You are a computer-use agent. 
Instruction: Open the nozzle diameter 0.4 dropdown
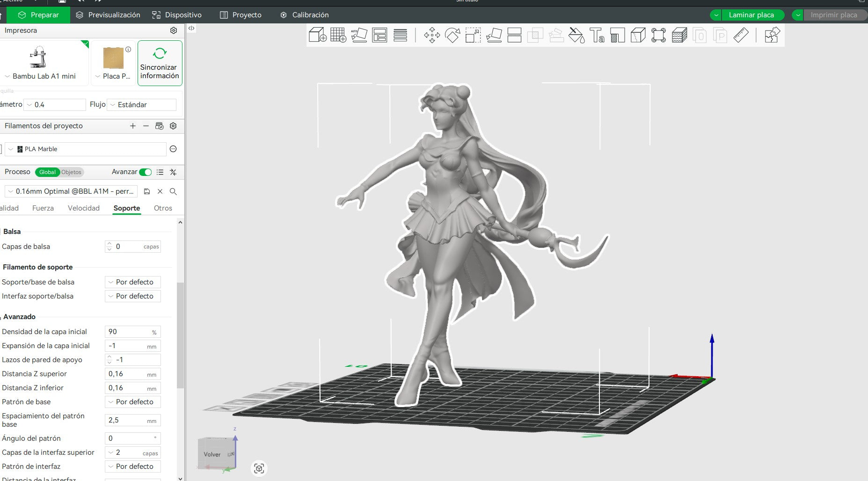click(55, 105)
